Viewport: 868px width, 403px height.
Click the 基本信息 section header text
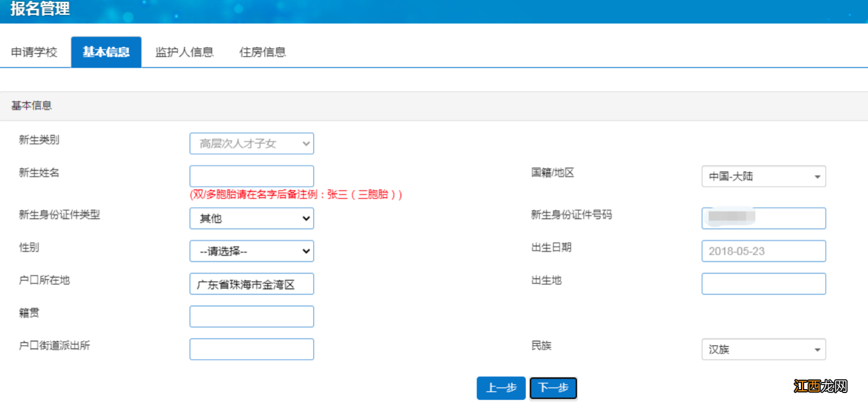(32, 105)
